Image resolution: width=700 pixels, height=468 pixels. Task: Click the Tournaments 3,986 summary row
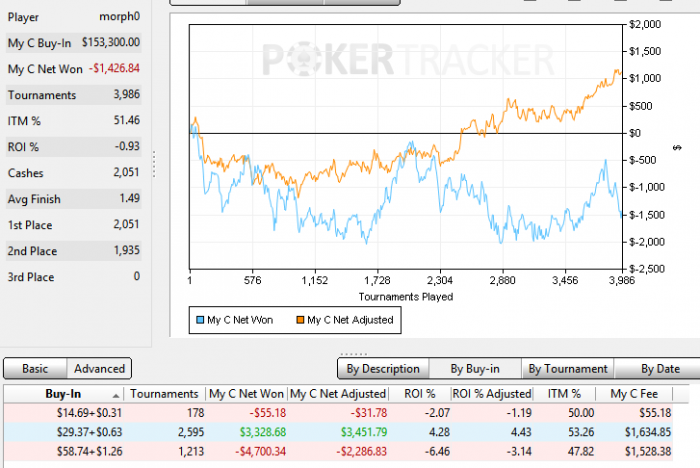(74, 95)
